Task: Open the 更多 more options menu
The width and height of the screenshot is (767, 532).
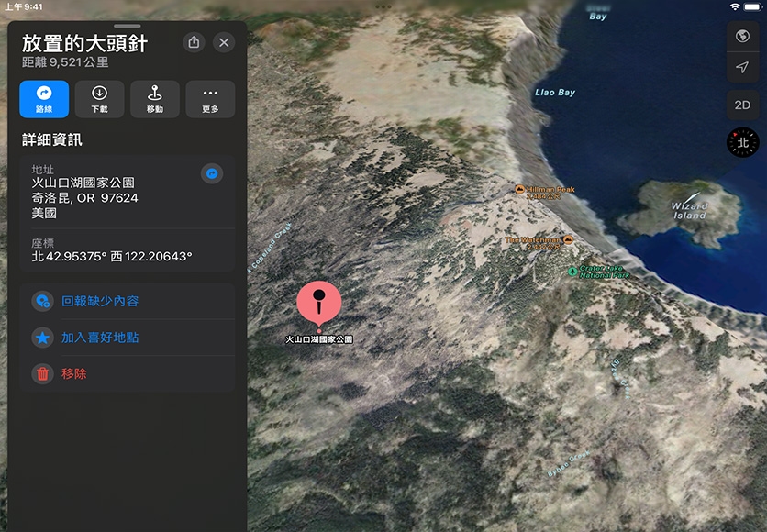Action: 210,99
